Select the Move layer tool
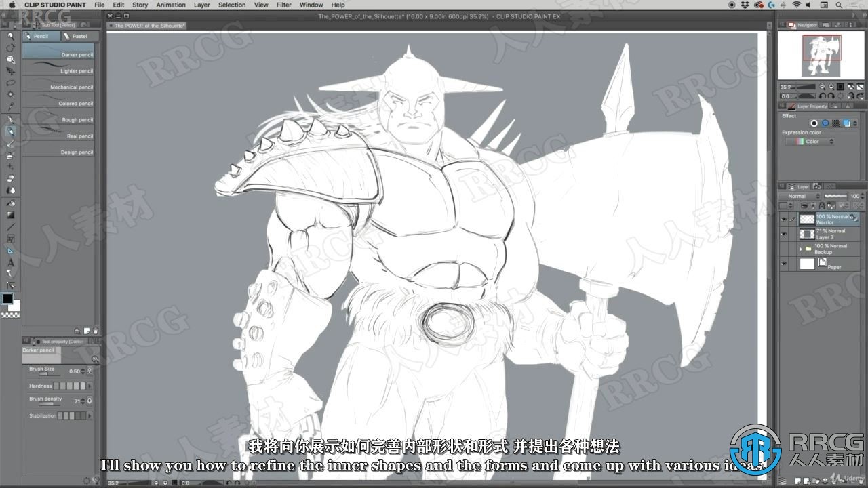This screenshot has width=868, height=488. [11, 71]
